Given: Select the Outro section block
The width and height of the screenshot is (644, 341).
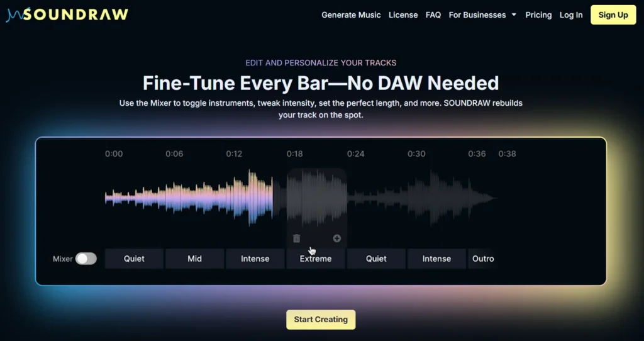Looking at the screenshot, I should pyautogui.click(x=482, y=259).
